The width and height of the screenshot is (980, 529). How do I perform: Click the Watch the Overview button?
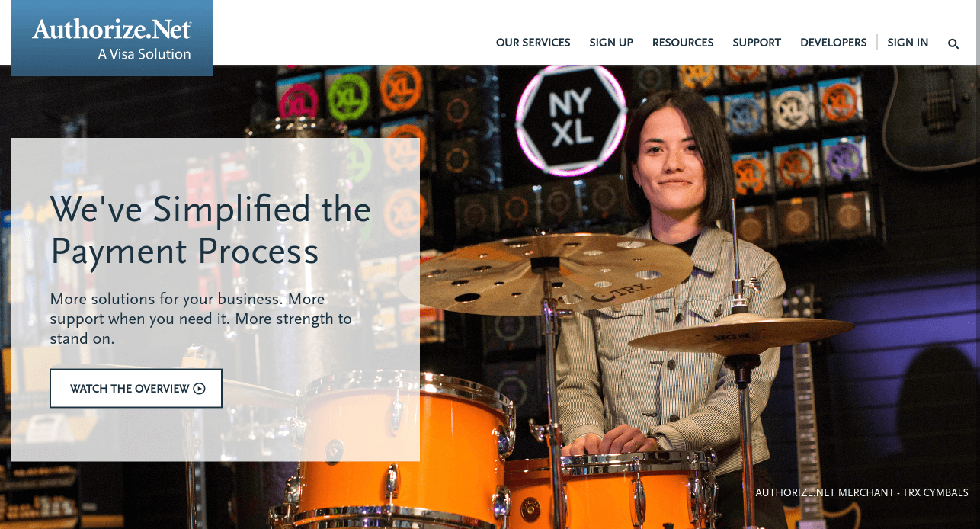click(x=136, y=389)
